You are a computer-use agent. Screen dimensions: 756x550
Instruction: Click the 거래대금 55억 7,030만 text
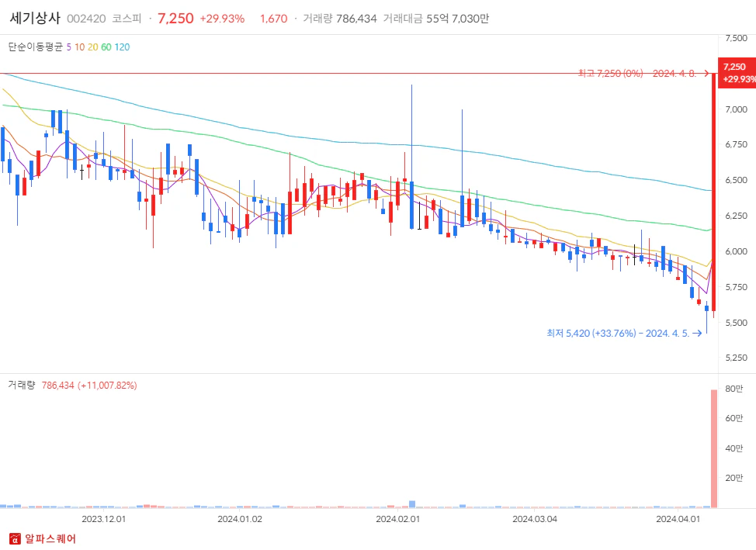[436, 19]
